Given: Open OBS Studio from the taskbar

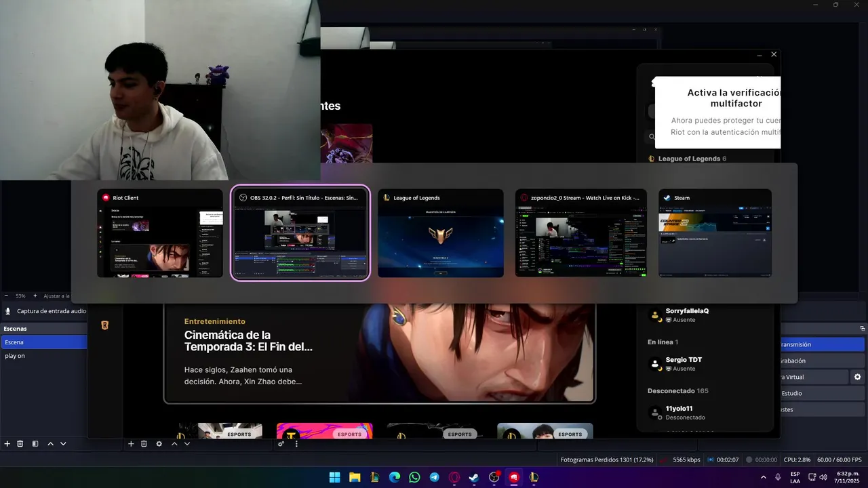Looking at the screenshot, I should [x=494, y=477].
